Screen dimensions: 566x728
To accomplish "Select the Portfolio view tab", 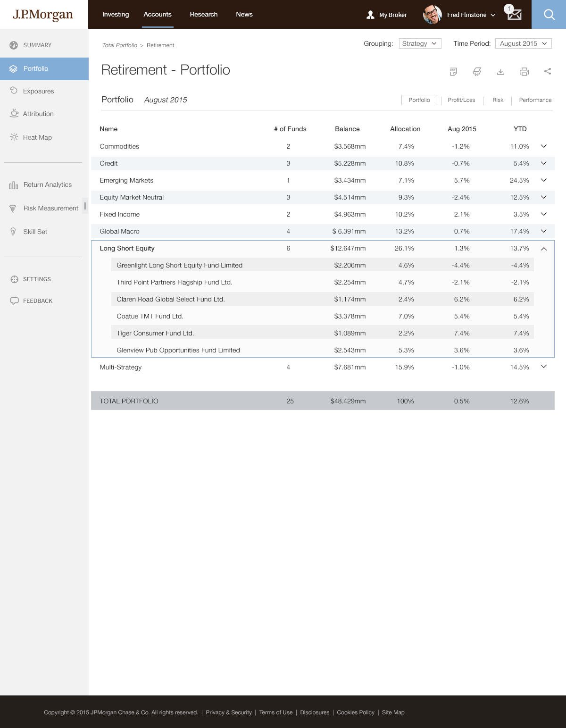I will coord(419,100).
